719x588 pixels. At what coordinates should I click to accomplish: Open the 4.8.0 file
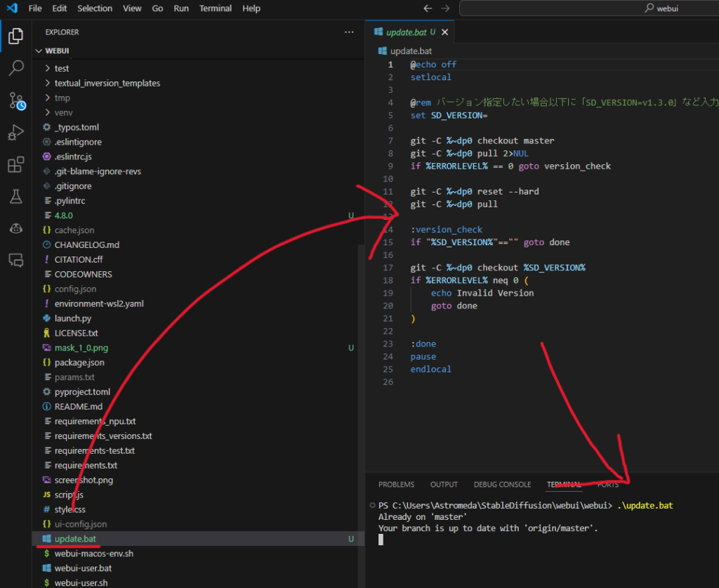(x=198, y=216)
